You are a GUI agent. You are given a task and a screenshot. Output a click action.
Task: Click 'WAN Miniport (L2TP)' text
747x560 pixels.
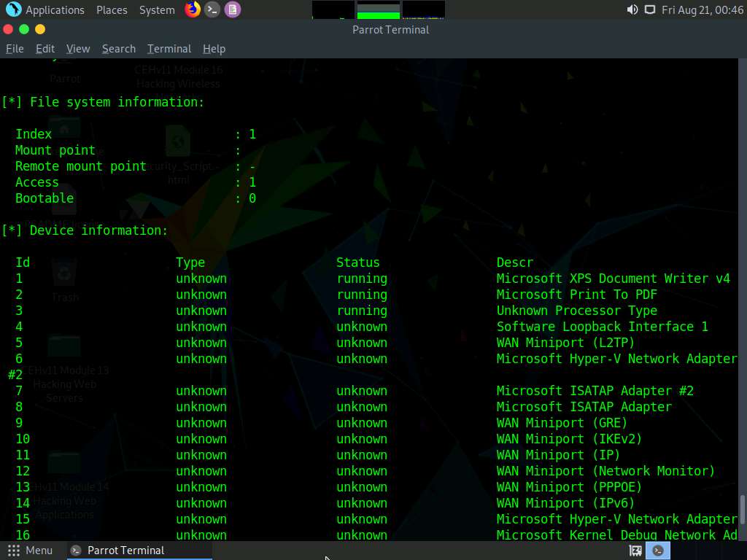point(566,343)
